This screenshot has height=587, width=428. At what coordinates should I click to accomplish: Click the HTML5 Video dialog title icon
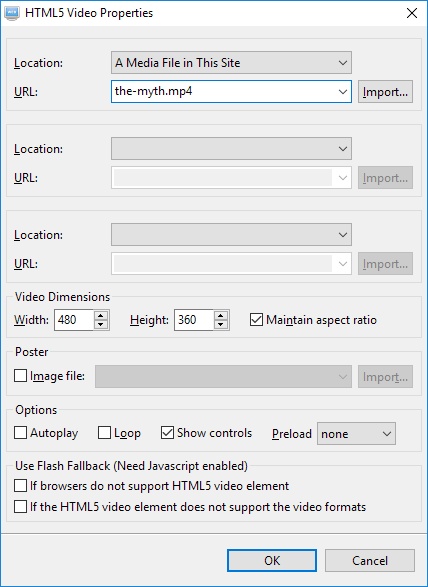click(x=12, y=13)
